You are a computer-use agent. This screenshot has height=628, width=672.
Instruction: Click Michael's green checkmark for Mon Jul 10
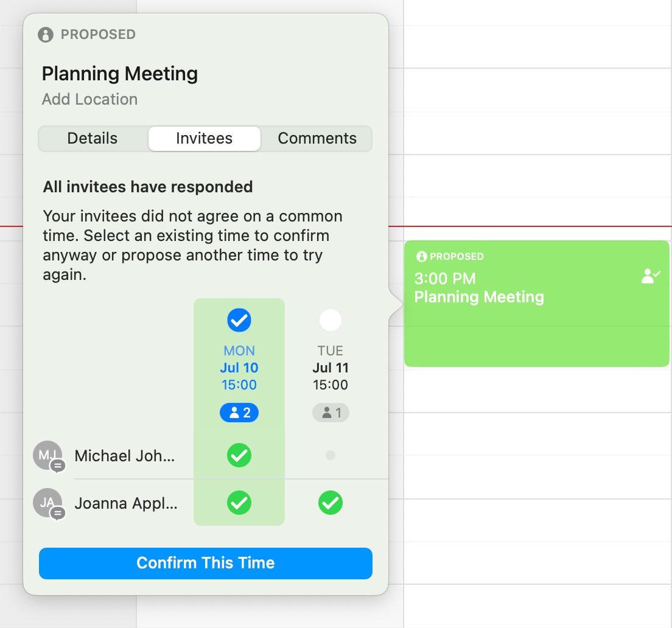(x=239, y=455)
